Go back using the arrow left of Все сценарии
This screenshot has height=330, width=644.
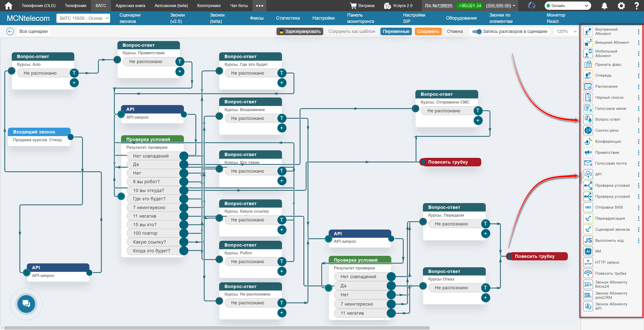[10, 31]
